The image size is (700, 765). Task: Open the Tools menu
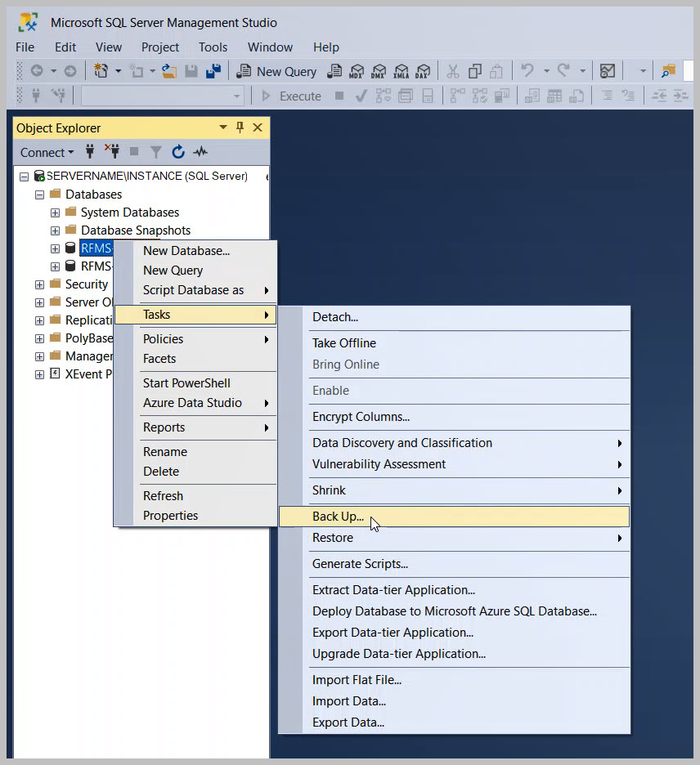click(213, 47)
